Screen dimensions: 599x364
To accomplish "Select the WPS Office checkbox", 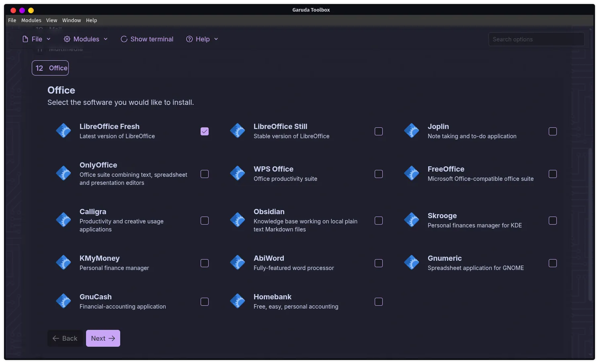I will pos(379,174).
